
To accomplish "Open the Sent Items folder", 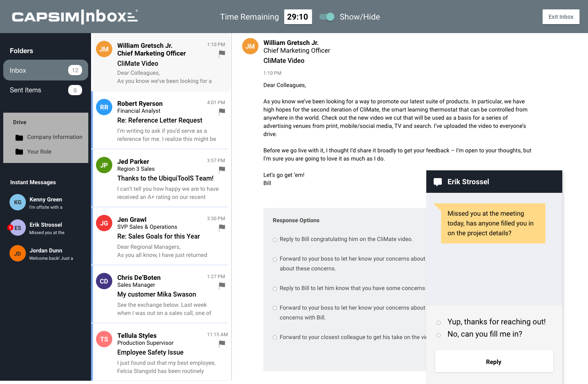I will pos(45,90).
